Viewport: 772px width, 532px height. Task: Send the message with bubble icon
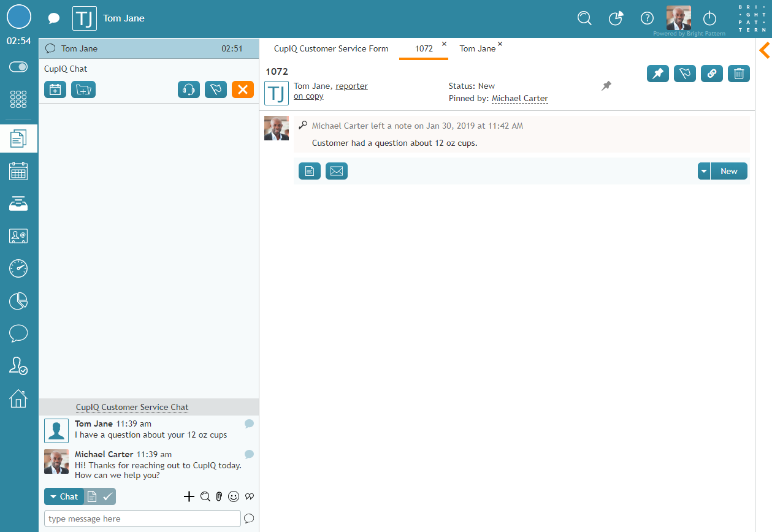(249, 519)
